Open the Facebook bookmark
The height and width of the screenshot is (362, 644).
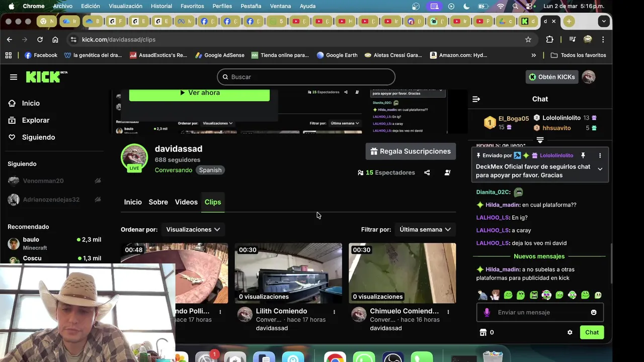point(41,55)
